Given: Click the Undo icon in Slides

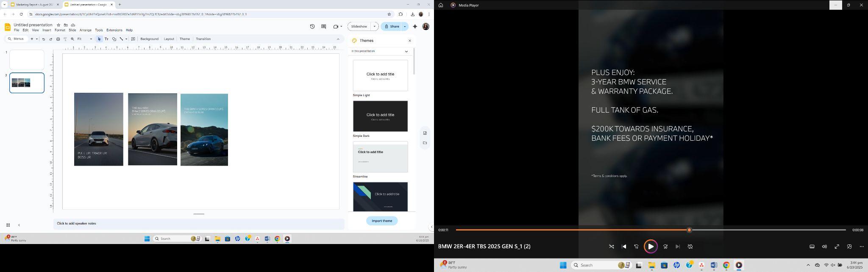Looking at the screenshot, I should click(44, 39).
